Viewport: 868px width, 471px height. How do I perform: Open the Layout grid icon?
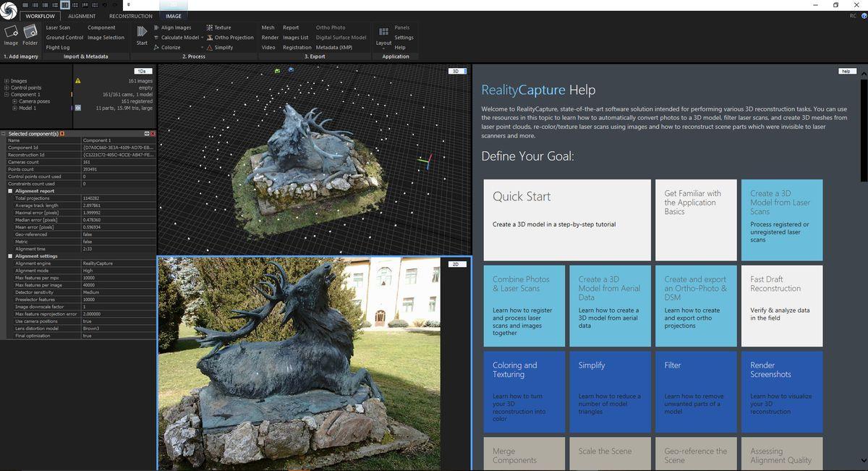pos(383,32)
